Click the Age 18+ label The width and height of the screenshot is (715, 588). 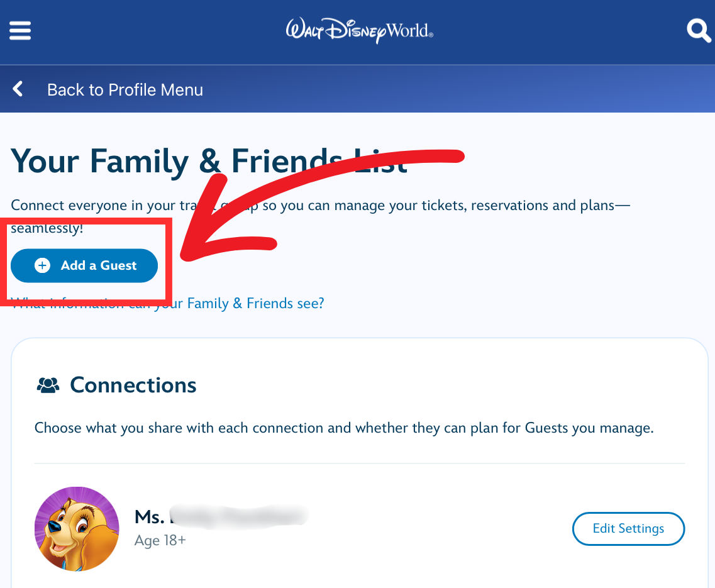coord(160,541)
